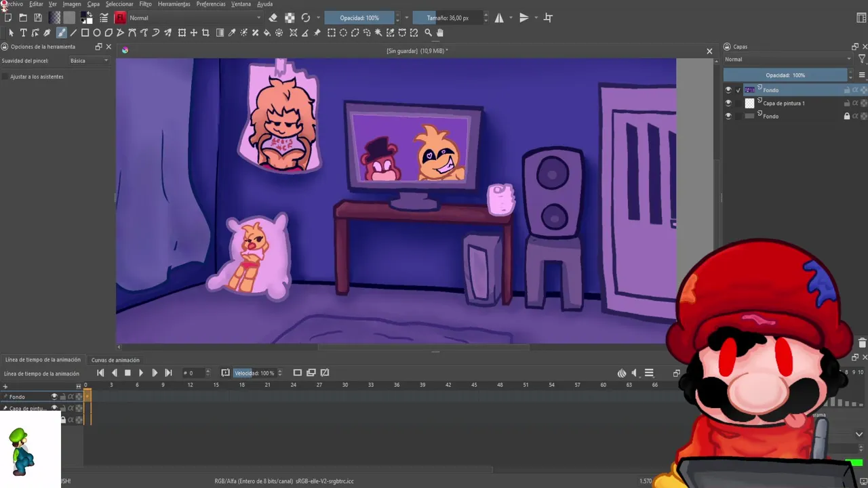The width and height of the screenshot is (868, 488).
Task: Open the Suavidad del pincel dropdown
Action: (x=89, y=61)
